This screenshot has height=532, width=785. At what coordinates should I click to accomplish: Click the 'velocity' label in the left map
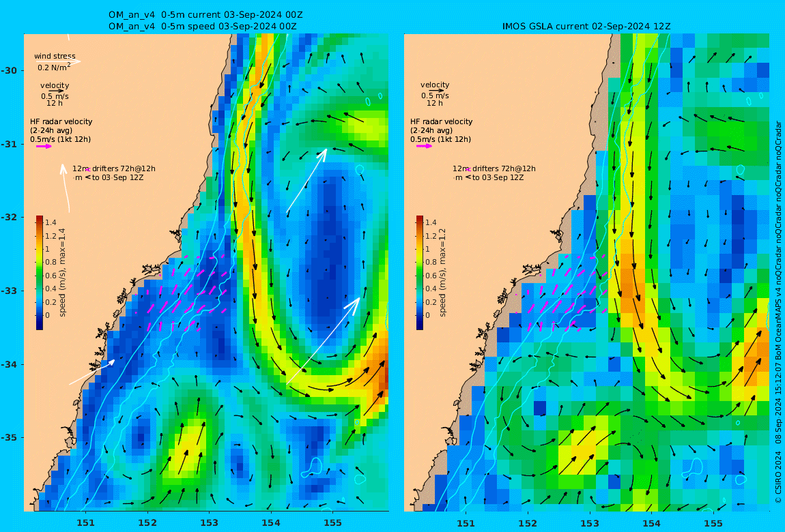pos(55,85)
